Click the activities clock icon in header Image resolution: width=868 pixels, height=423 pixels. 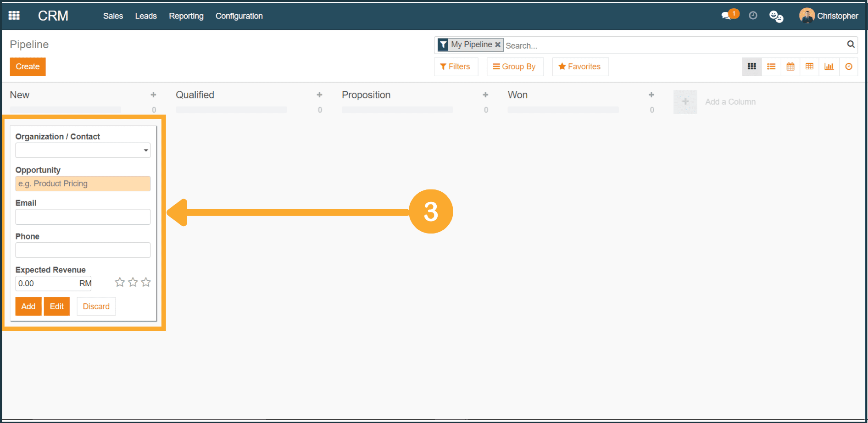pos(753,16)
